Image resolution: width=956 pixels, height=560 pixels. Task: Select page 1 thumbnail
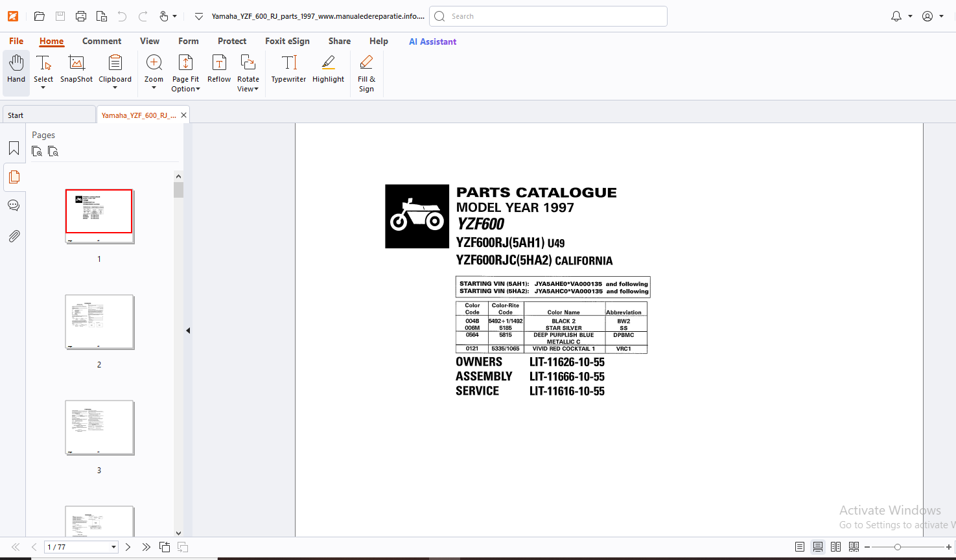click(x=99, y=216)
